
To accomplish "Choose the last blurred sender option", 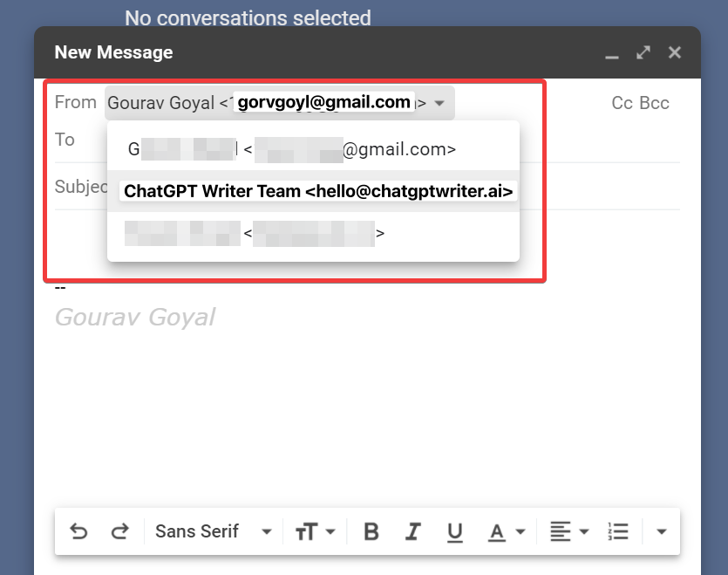I will [x=313, y=233].
